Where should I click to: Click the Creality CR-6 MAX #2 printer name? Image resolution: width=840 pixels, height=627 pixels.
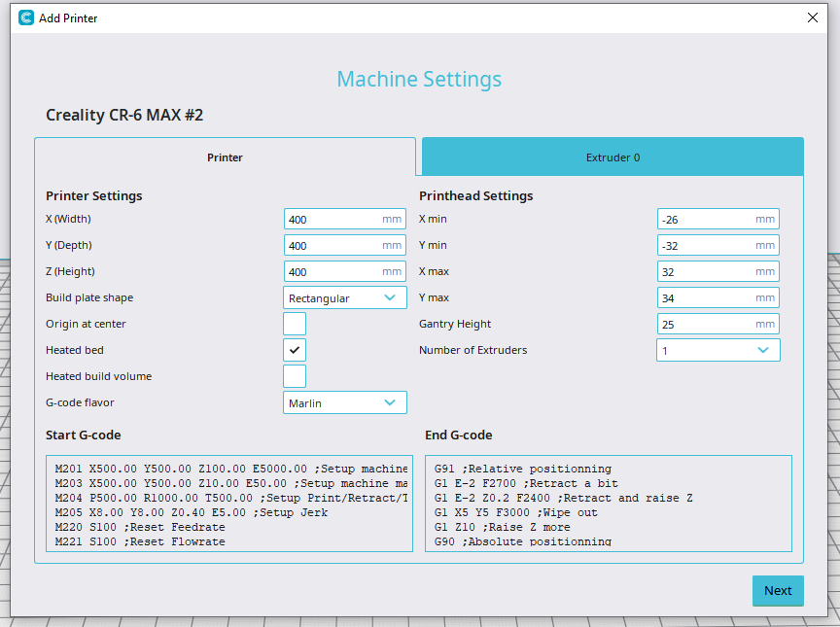pos(124,115)
